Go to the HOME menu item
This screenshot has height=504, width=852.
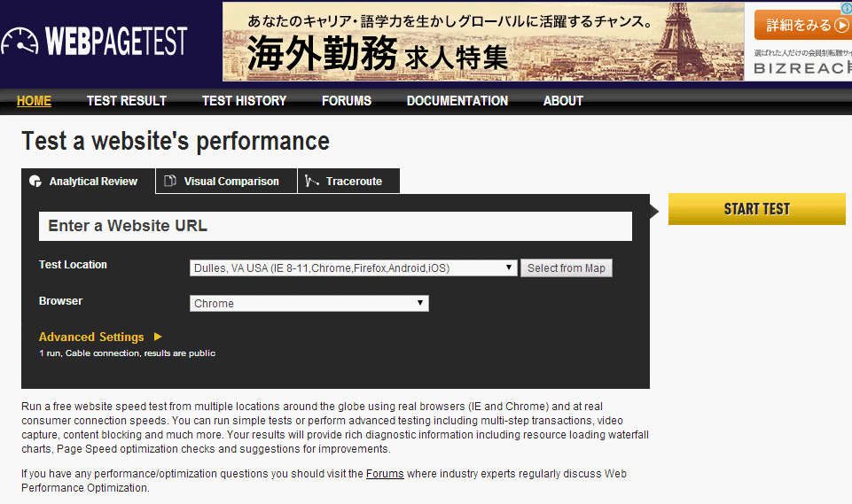[34, 101]
